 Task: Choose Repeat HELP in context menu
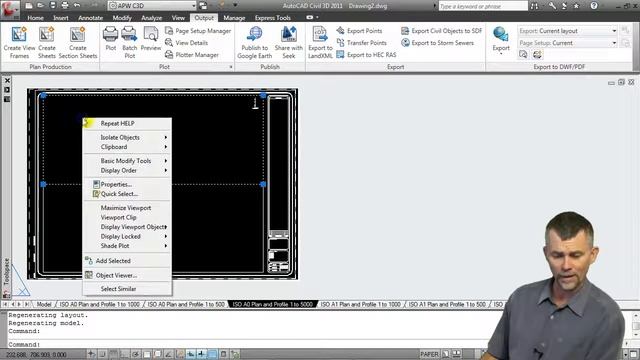(x=127, y=123)
